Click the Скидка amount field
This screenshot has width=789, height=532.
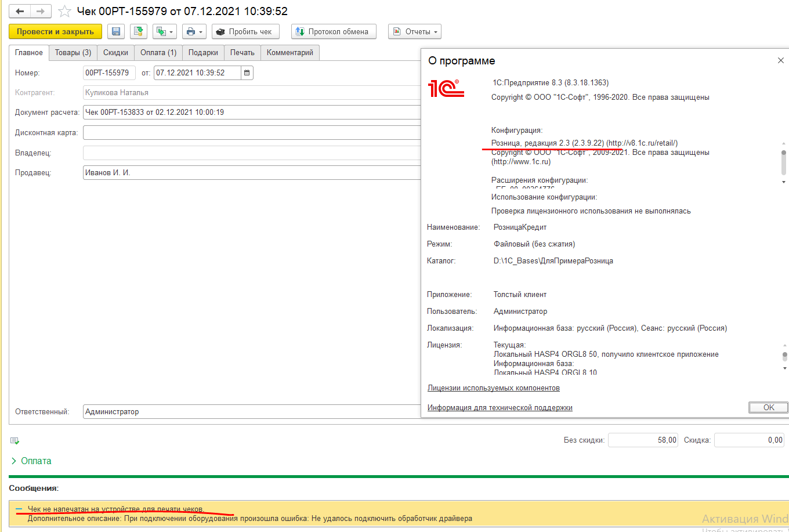(x=749, y=440)
